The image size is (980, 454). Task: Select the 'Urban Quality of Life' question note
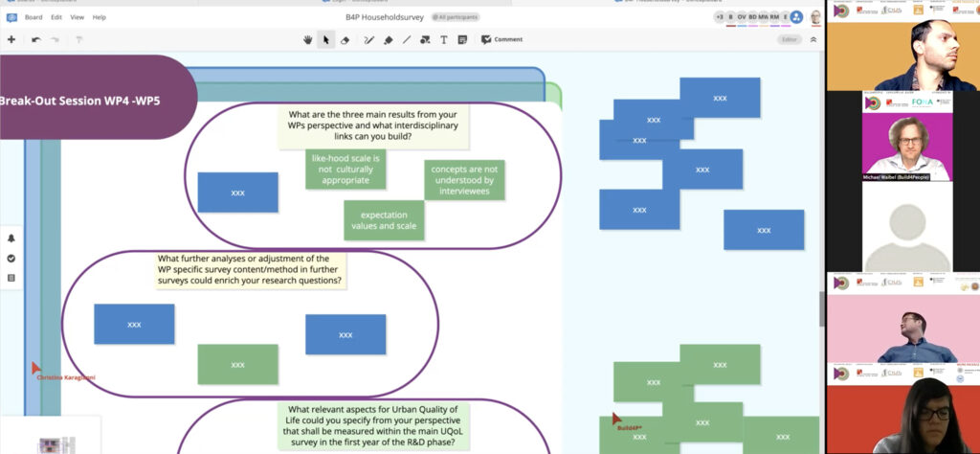tap(374, 426)
